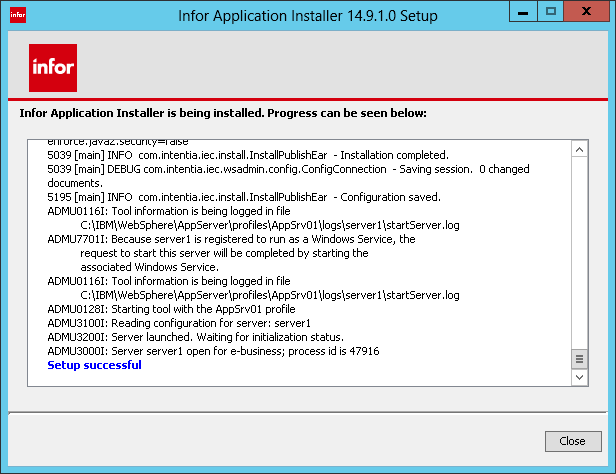
Task: Click the red Infor logo in the header
Action: [49, 68]
